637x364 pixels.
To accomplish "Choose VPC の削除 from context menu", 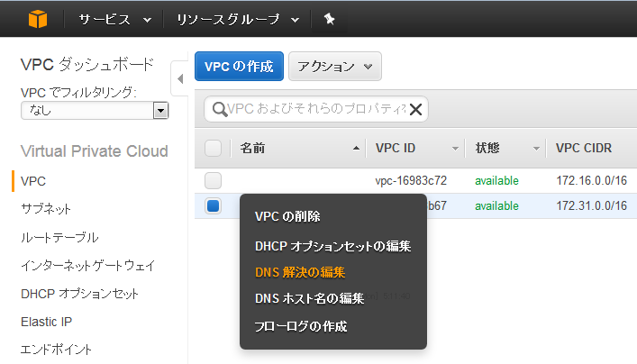I will 287,216.
